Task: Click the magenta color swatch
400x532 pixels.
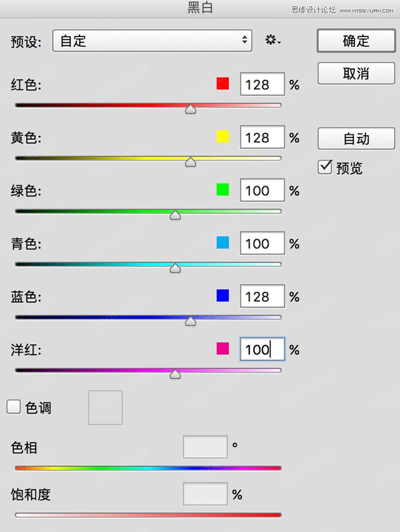Action: (222, 349)
